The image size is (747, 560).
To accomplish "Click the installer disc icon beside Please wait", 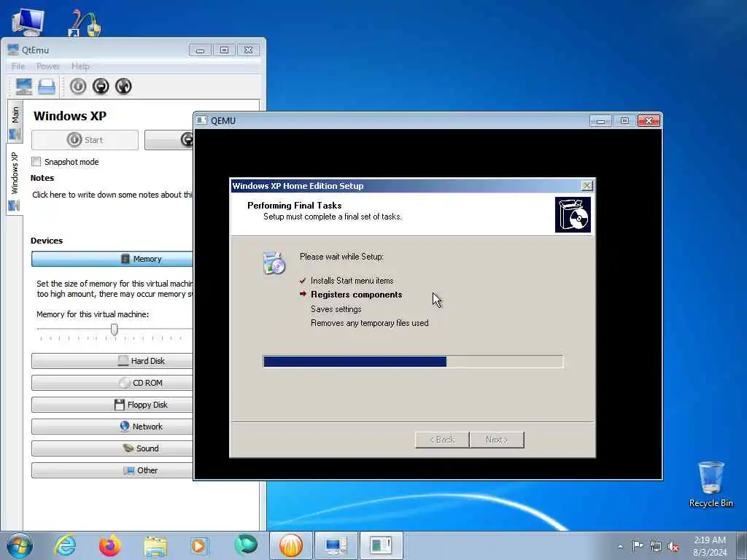I will click(274, 262).
